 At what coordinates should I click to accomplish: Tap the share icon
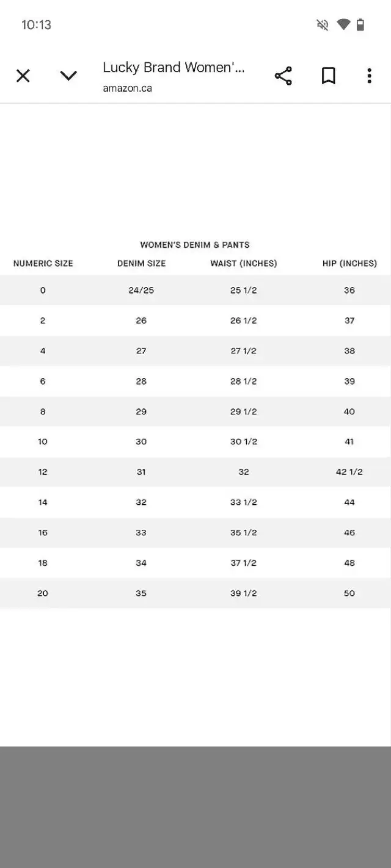tap(283, 76)
